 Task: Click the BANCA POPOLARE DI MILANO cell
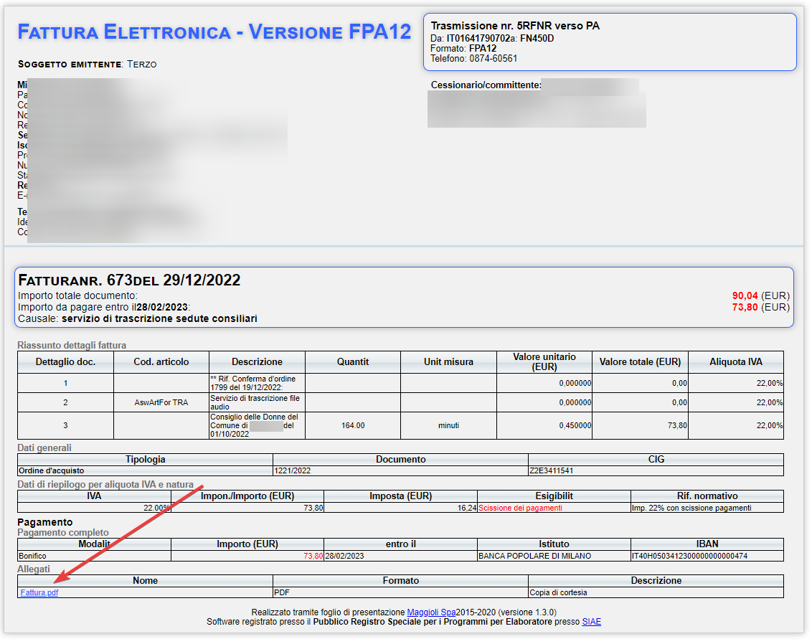point(554,556)
